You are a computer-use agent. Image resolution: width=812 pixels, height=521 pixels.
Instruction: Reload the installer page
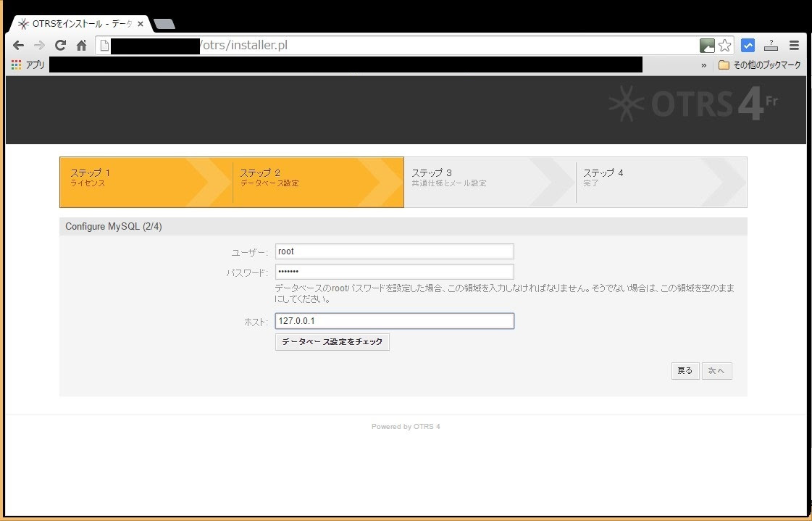60,45
